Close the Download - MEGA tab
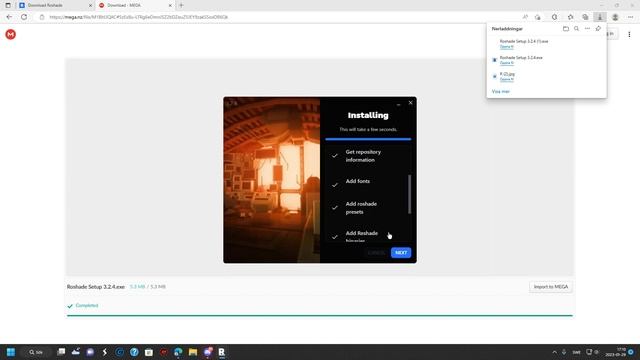Viewport: 640px width, 360px height. pyautogui.click(x=170, y=5)
